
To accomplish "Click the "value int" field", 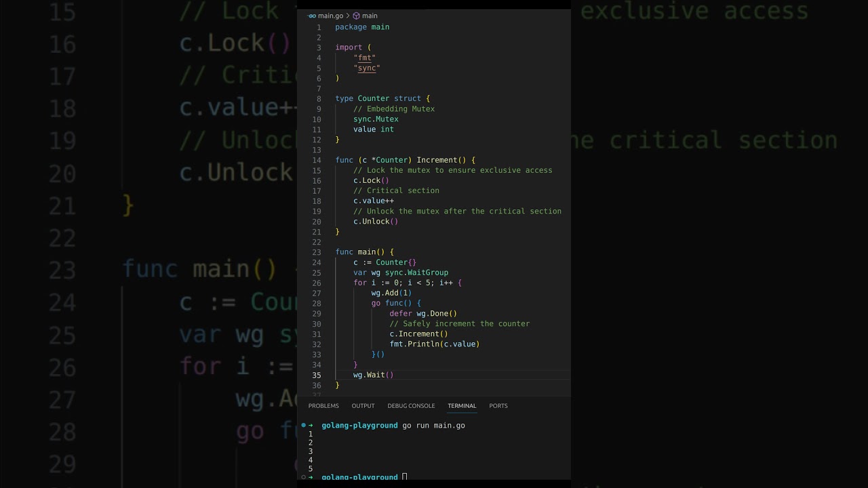I will 374,129.
